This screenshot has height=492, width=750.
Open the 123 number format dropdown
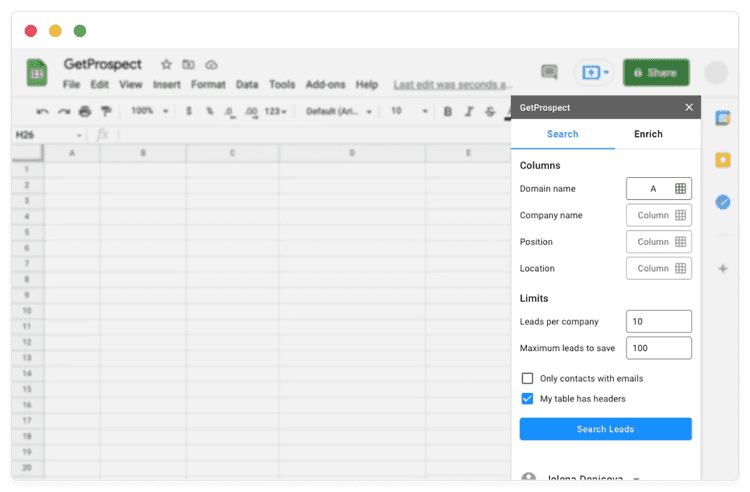(276, 111)
